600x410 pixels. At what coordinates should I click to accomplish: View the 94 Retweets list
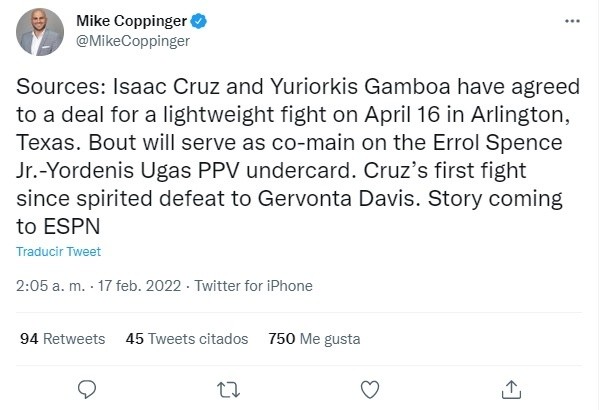(62, 339)
